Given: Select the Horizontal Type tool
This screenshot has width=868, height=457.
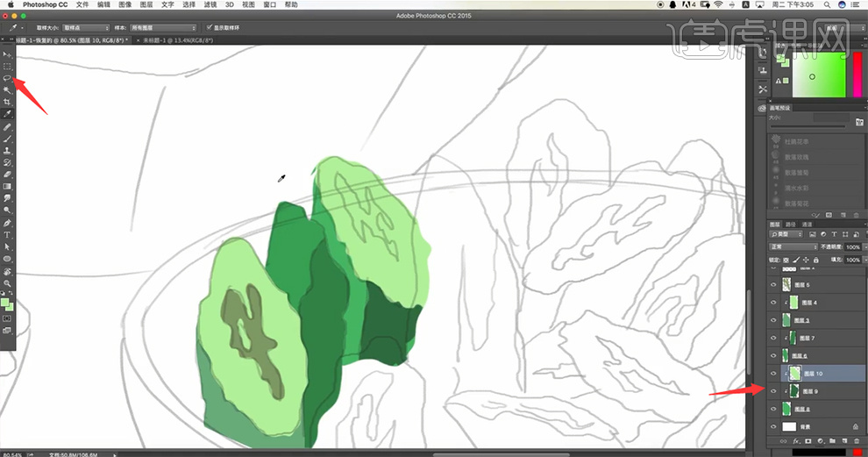Looking at the screenshot, I should tap(7, 235).
